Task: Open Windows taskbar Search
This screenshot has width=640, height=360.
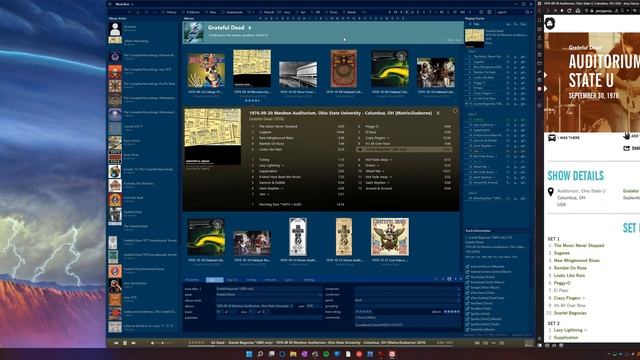Action: (260, 354)
